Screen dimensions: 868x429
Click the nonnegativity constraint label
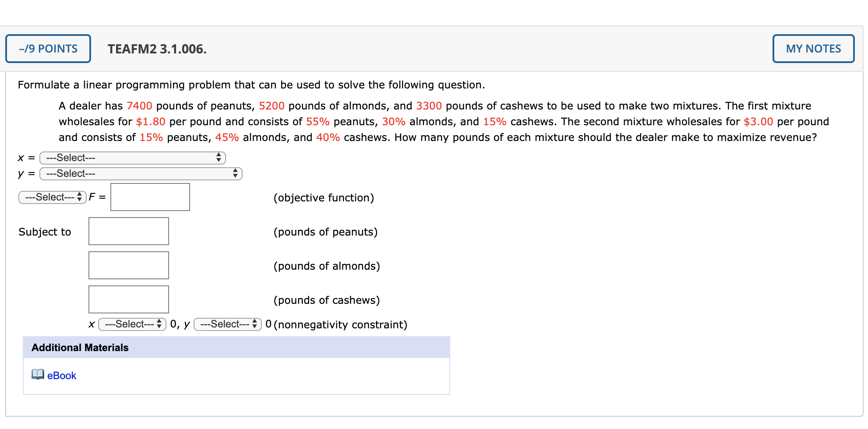[x=340, y=325]
